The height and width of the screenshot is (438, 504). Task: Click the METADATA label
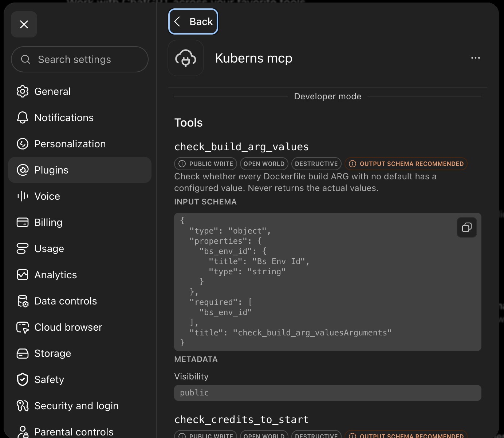(x=196, y=359)
